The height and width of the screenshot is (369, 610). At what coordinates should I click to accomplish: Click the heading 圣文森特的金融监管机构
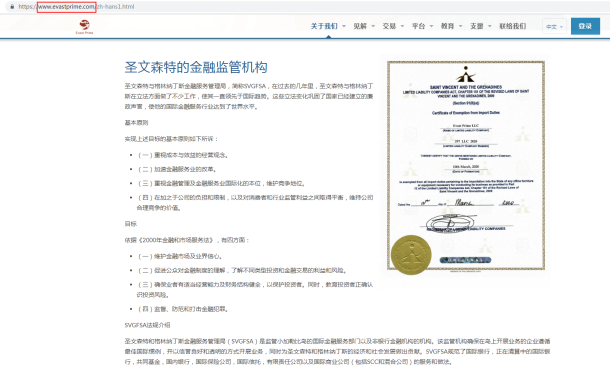[x=196, y=67]
